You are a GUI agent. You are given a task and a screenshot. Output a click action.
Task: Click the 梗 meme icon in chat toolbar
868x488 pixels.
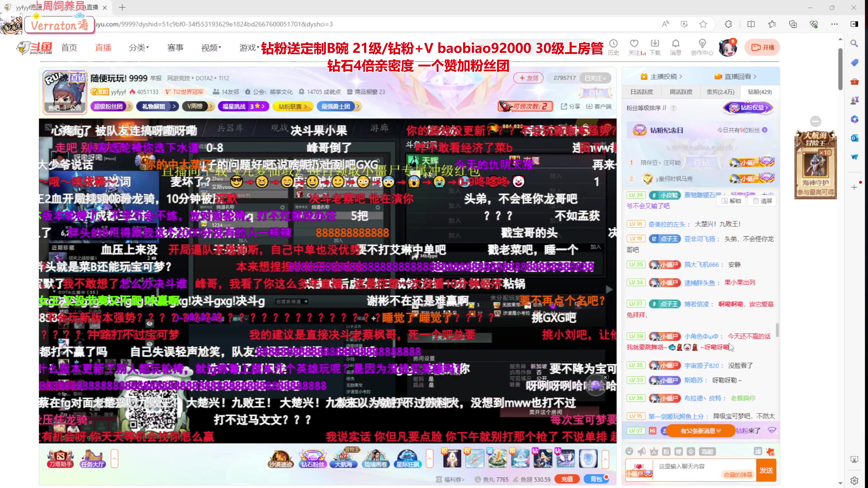[x=678, y=451]
